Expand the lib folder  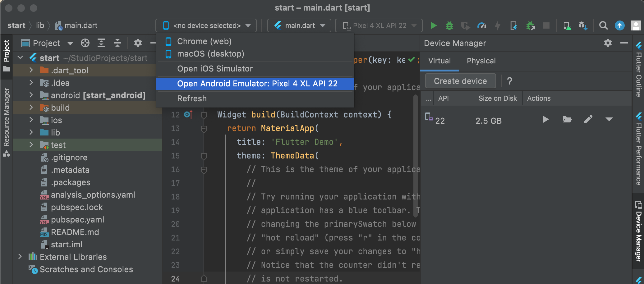click(x=31, y=132)
